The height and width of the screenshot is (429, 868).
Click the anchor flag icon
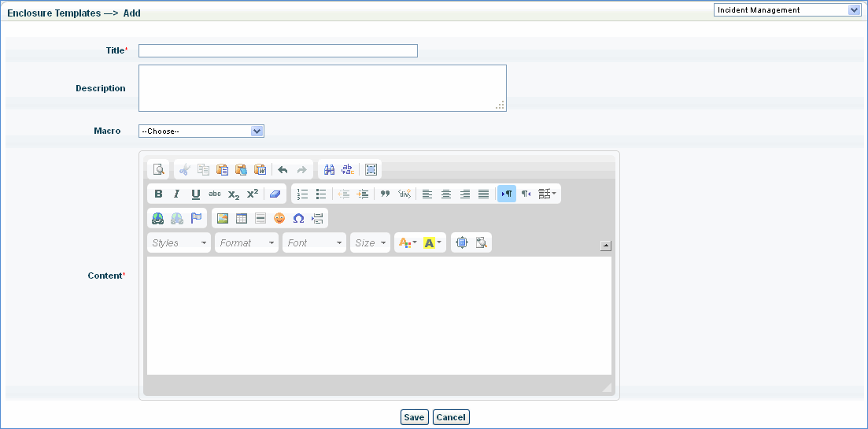coord(196,219)
